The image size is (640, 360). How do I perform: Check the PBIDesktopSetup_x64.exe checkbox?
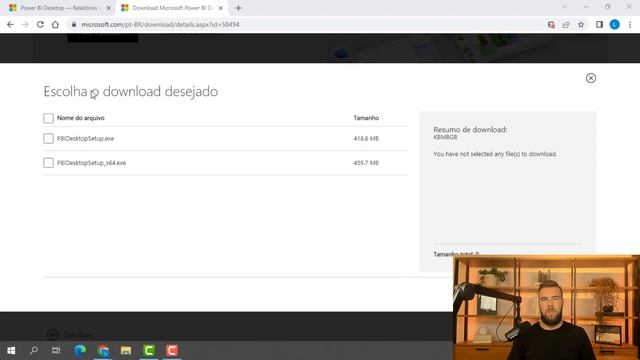(x=48, y=163)
